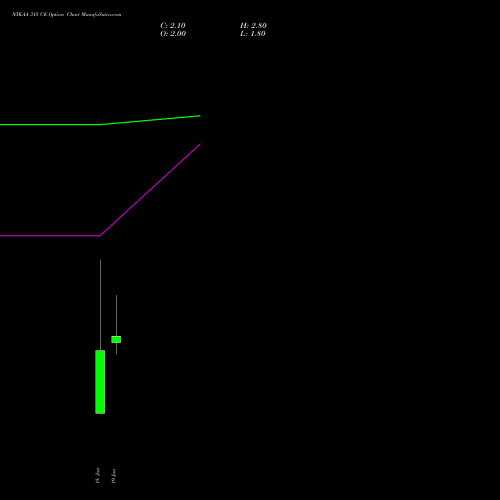The image size is (500, 500).
Task: Click the close value 'C: 2.10'
Action: pyautogui.click(x=173, y=26)
